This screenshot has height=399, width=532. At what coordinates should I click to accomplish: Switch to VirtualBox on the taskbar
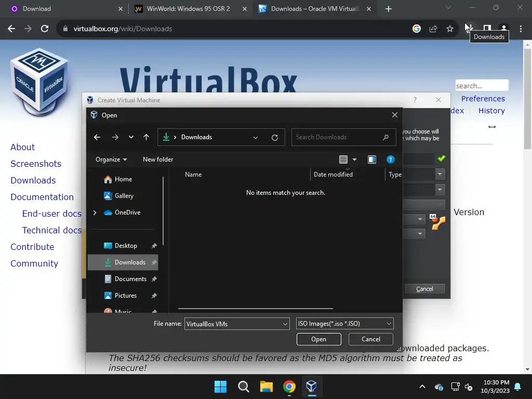312,387
